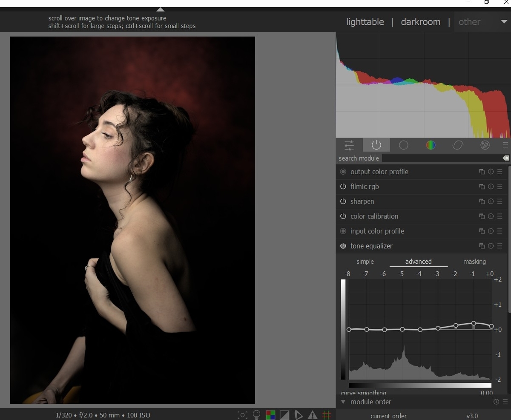Open module order presets menu
Screen dimensions: 511x420
(505, 402)
